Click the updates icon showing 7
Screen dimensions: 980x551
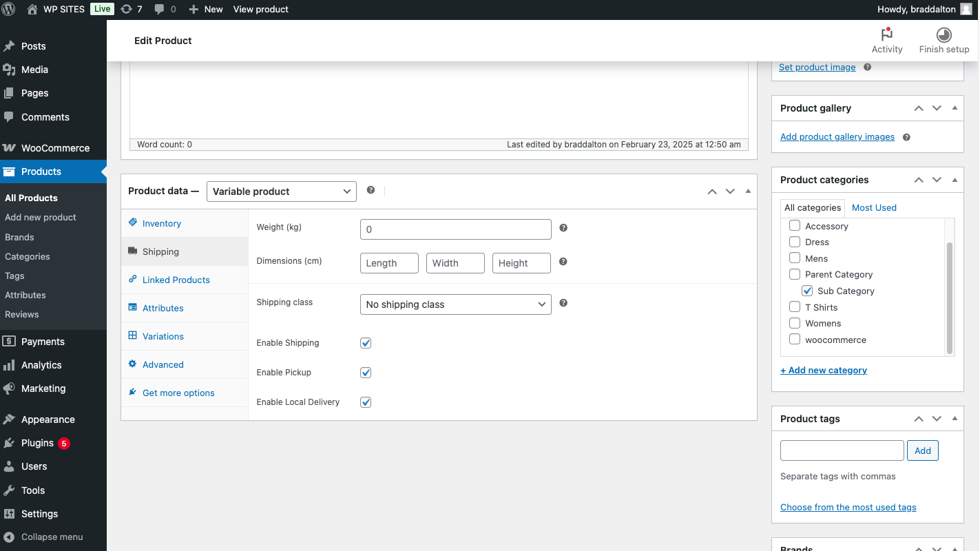126,9
